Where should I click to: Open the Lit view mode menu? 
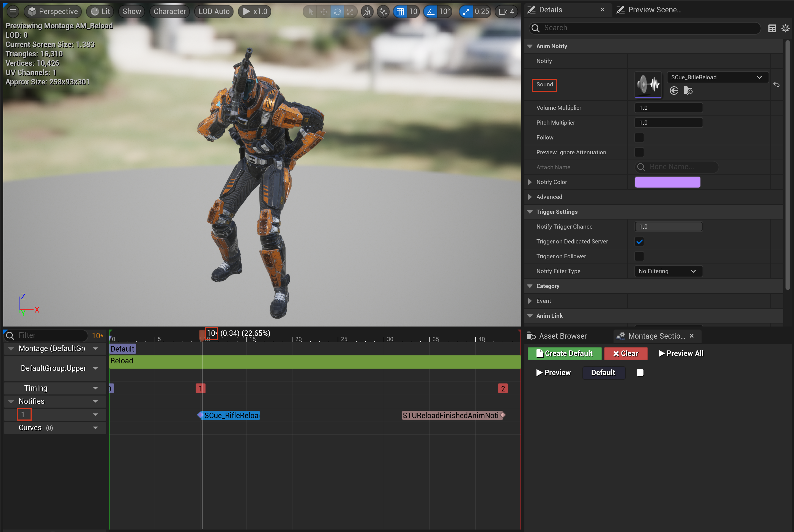[100, 12]
